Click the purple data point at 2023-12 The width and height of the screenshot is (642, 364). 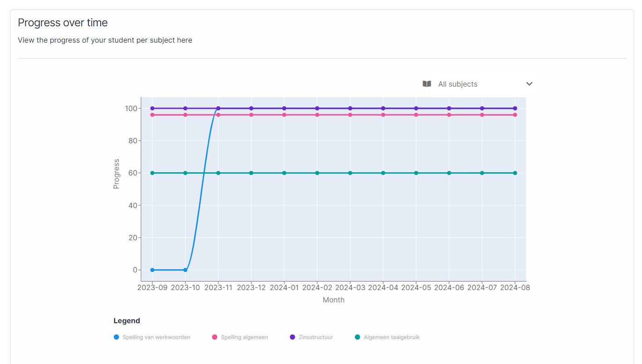pyautogui.click(x=251, y=108)
